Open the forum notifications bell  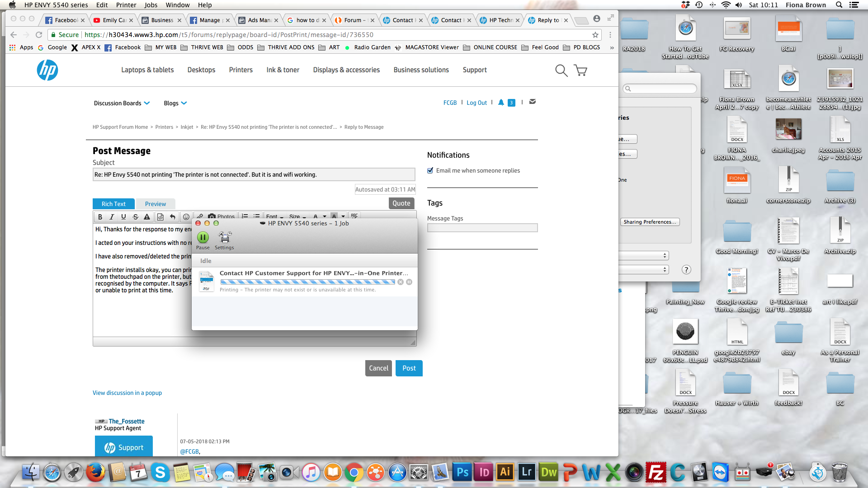(x=501, y=103)
